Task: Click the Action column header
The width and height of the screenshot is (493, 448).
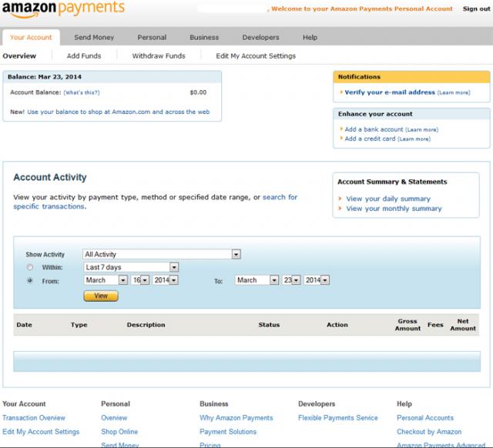Action: (x=337, y=325)
